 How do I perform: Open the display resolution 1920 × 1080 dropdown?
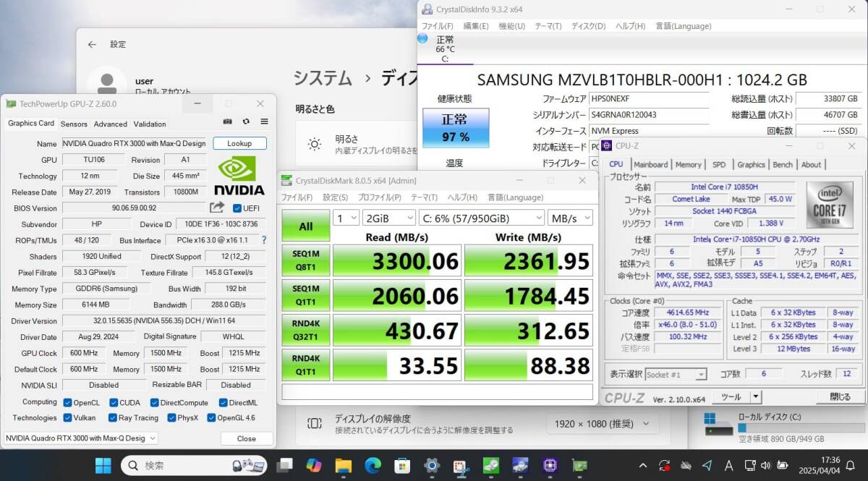pyautogui.click(x=602, y=423)
